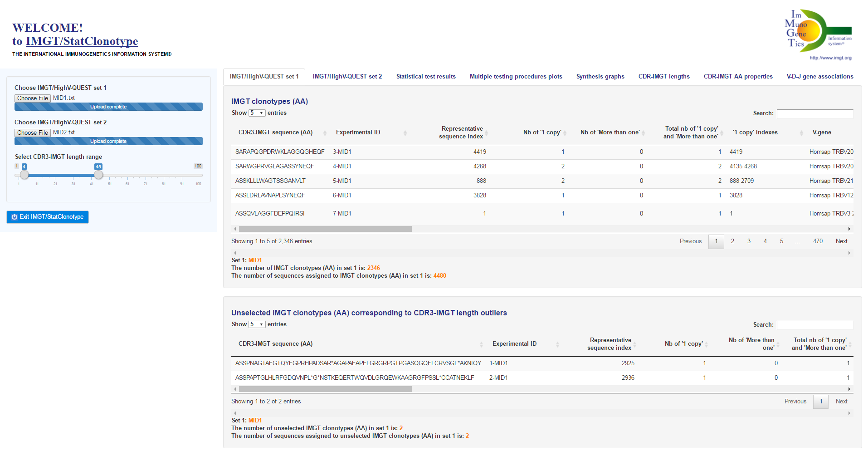Viewport: 868px width, 456px height.
Task: Click '4135 4268' indexes cell
Action: click(743, 167)
